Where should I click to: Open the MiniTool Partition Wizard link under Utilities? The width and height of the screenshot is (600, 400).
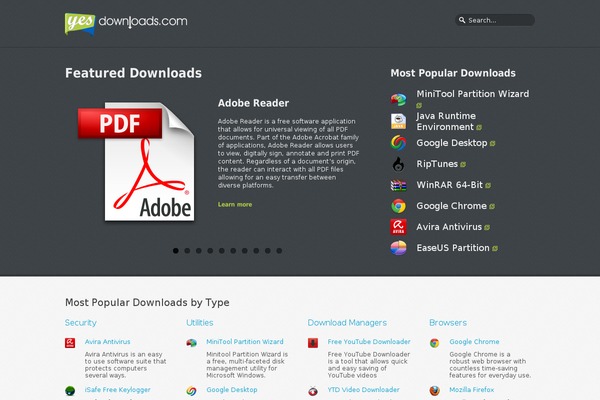(245, 341)
